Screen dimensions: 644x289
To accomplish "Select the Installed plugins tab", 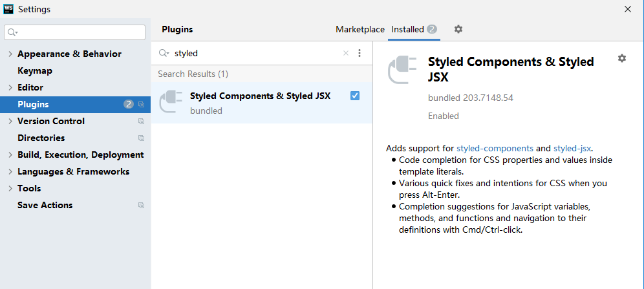I will coord(414,30).
